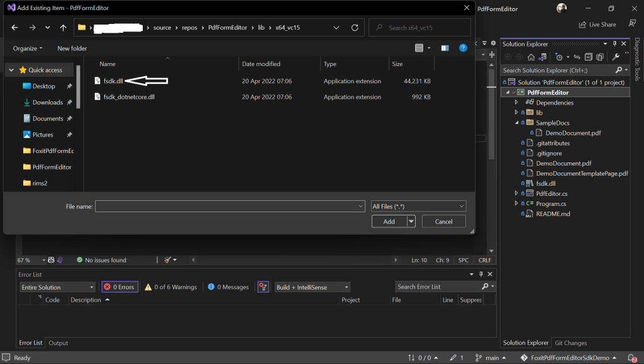Select the fsdk.dll file
Viewport: 644px width, 364px height.
(x=113, y=81)
